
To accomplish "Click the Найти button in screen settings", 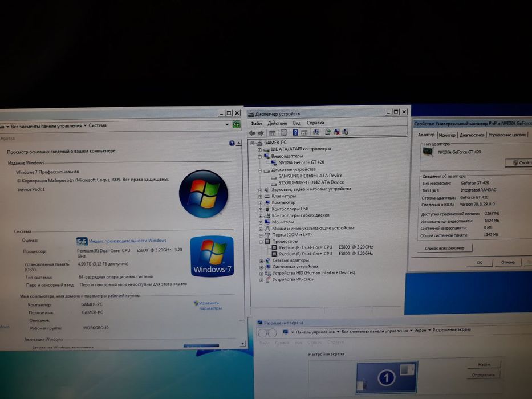I will click(484, 364).
